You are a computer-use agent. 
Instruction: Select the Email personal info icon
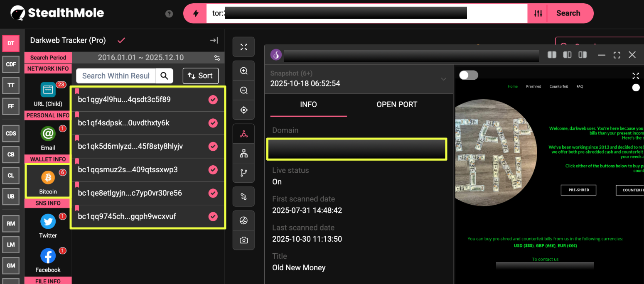[48, 134]
